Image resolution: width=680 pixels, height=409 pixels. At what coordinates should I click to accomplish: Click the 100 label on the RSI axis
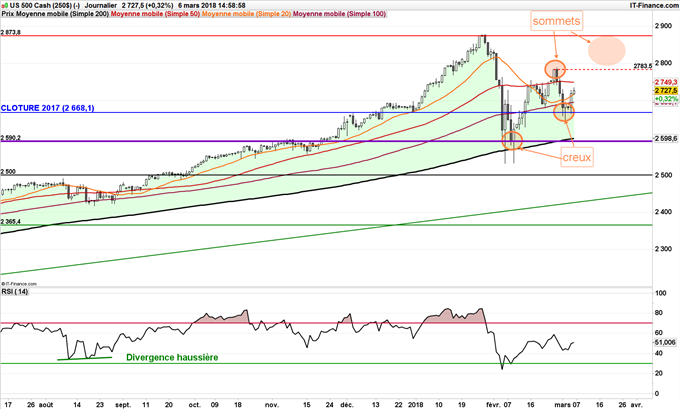[661, 293]
